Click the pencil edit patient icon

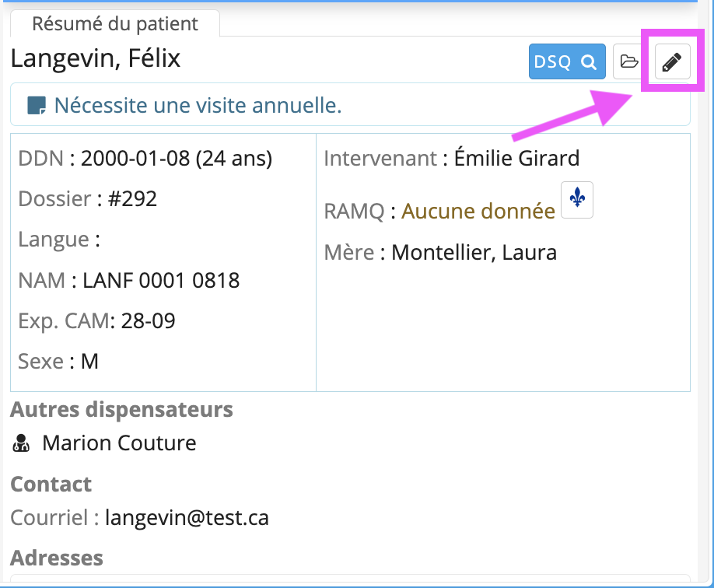(x=672, y=61)
